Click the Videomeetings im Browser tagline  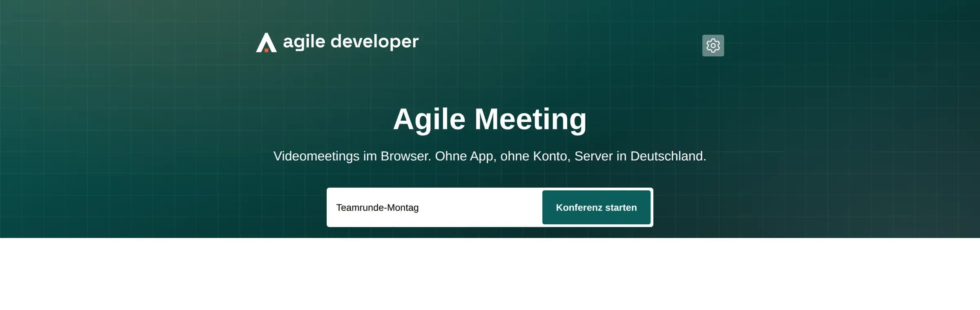490,156
